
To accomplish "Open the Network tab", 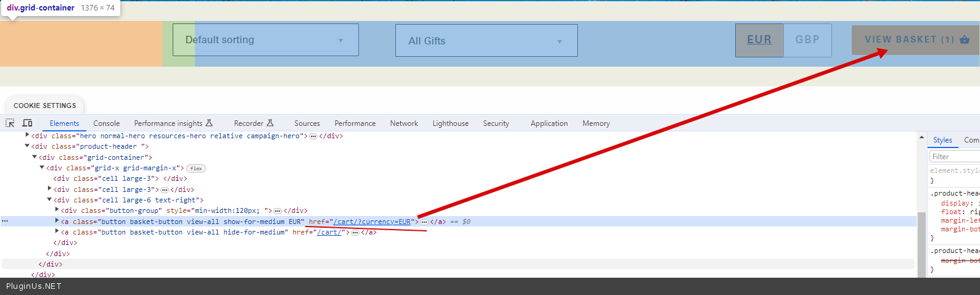I will click(404, 123).
